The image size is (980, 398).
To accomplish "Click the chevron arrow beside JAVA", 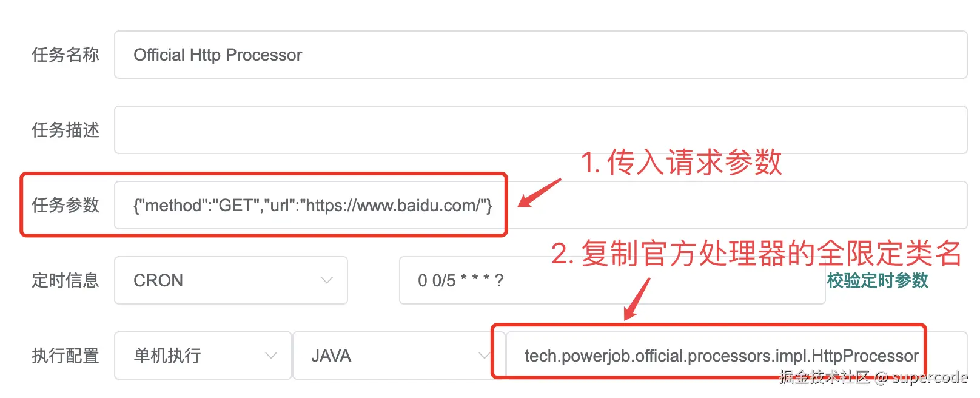I will [484, 356].
